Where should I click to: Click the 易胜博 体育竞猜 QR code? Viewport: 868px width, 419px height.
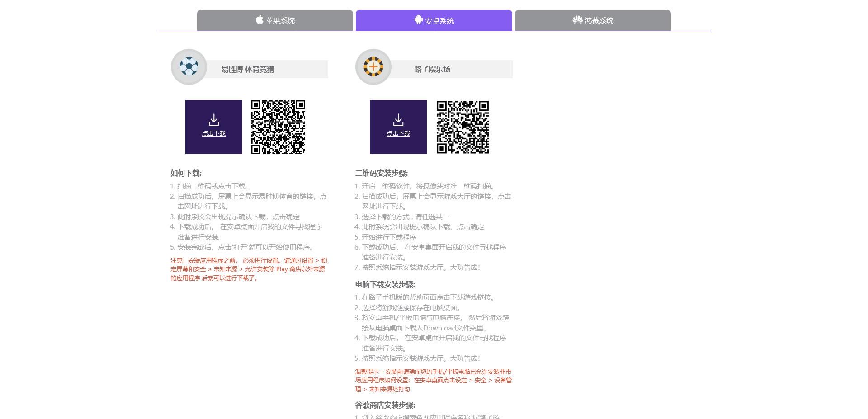coord(278,127)
